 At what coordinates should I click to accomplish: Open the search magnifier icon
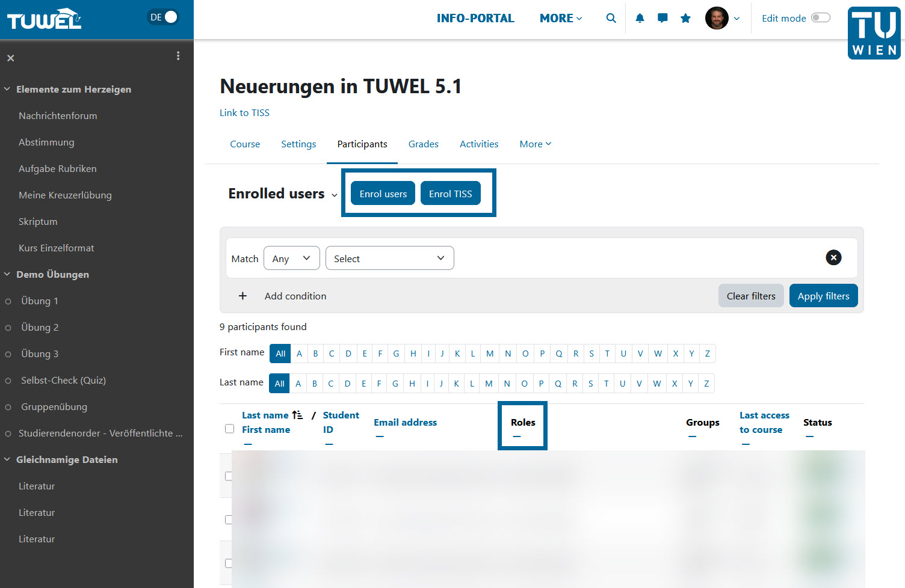(611, 18)
